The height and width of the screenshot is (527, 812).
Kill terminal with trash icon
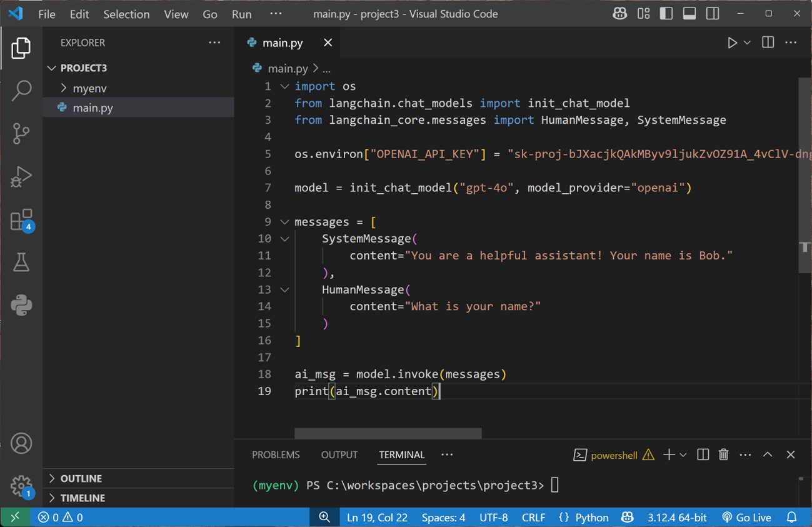723,454
